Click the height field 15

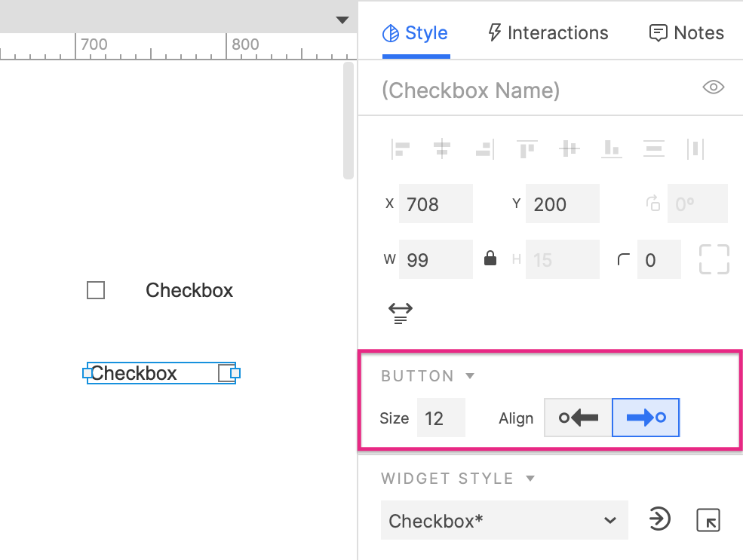tap(562, 259)
